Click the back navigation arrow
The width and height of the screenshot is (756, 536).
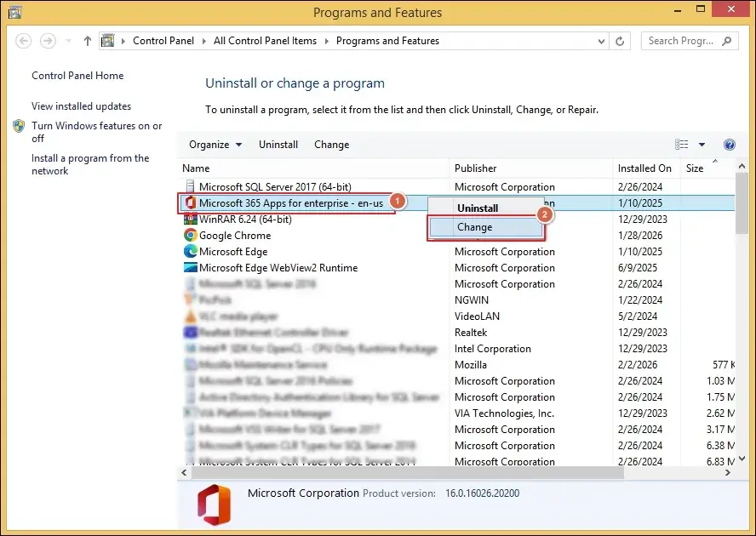24,41
